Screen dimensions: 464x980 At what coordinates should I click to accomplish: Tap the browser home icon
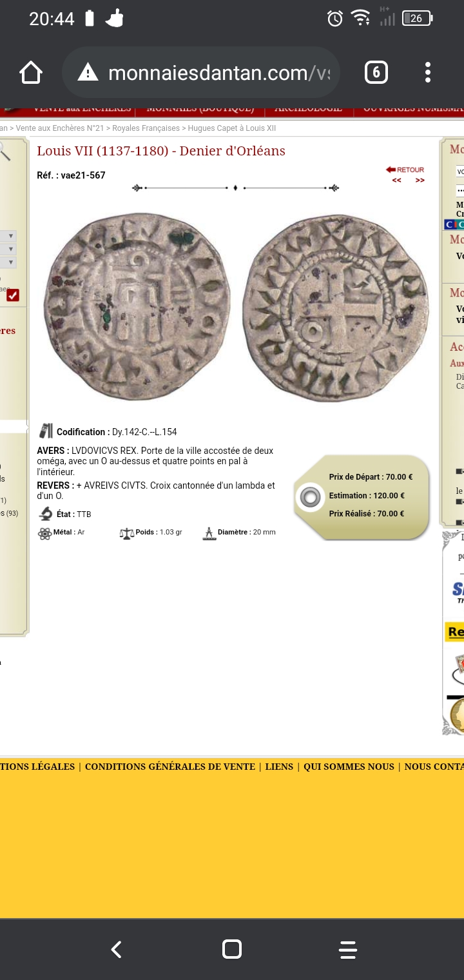(x=31, y=72)
